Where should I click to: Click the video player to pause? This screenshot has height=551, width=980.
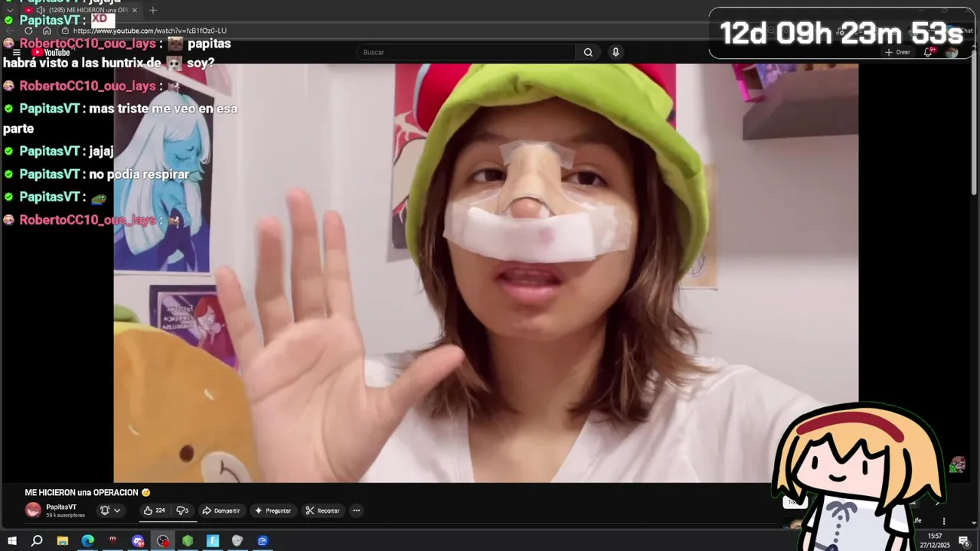(485, 272)
